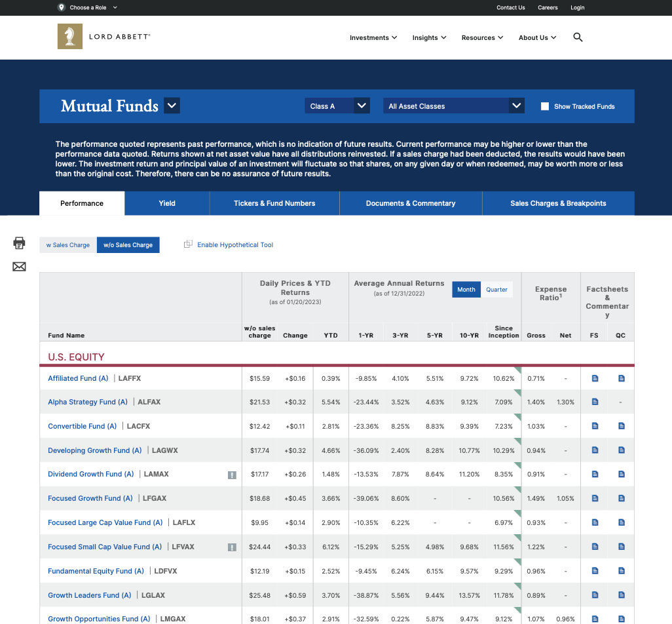This screenshot has width=672, height=624.
Task: Click the Fund Name column header
Action: point(66,336)
